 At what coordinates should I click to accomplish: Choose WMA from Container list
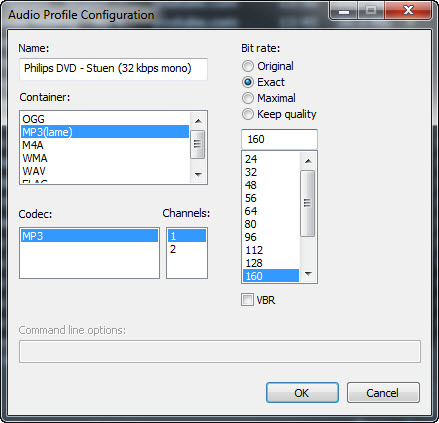(105, 158)
